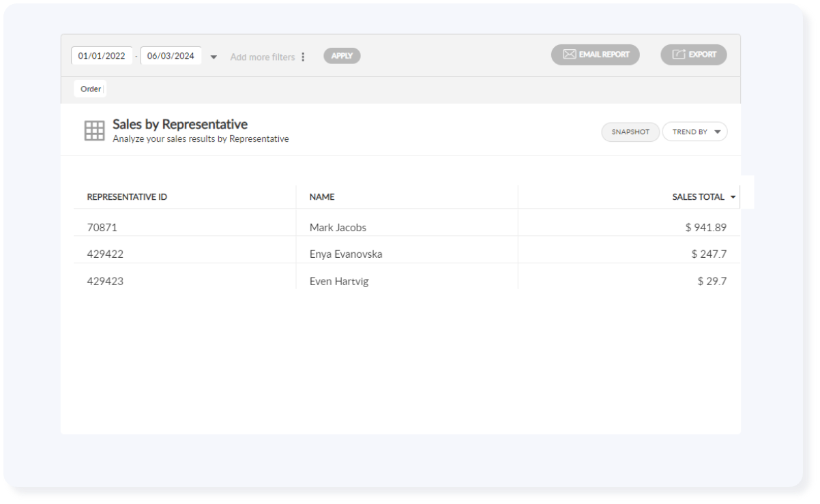
Task: Click the table grid icon beside Sales by Representative
Action: coord(94,131)
